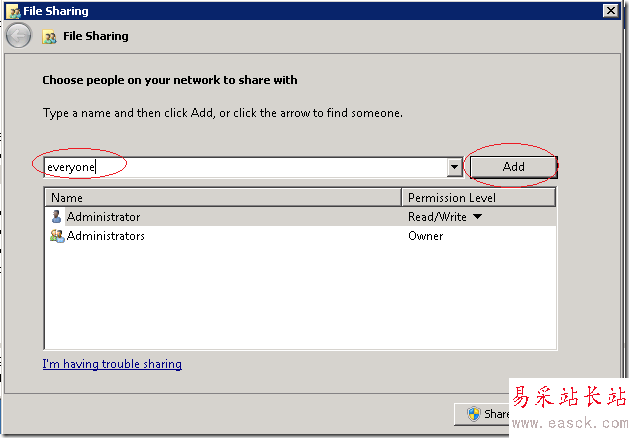Screen dimensions: 629x438
Task: Select the Administrators group icon
Action: click(57, 236)
